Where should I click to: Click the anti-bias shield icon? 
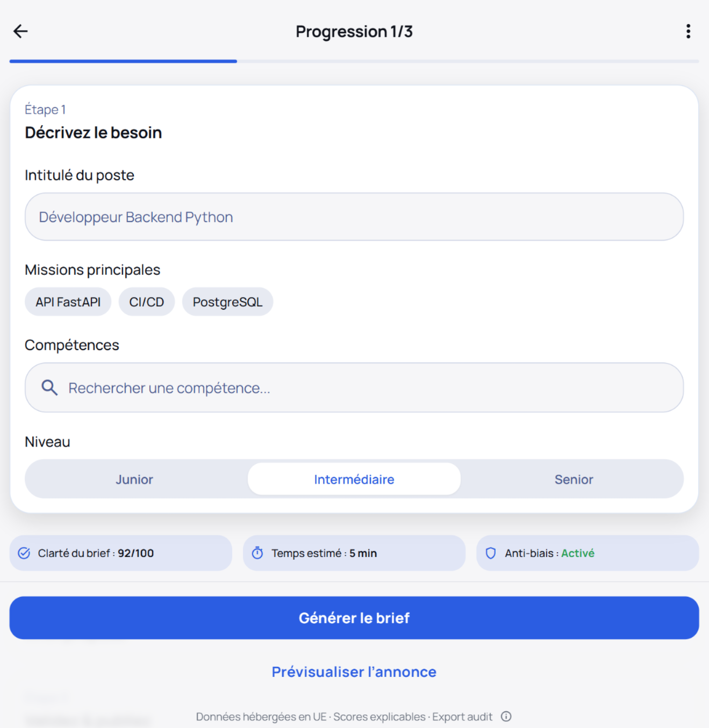click(491, 553)
